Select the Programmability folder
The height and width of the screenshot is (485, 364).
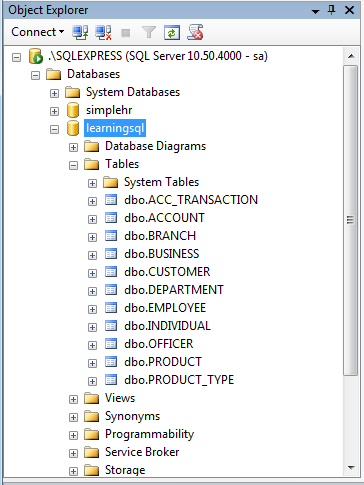(149, 434)
